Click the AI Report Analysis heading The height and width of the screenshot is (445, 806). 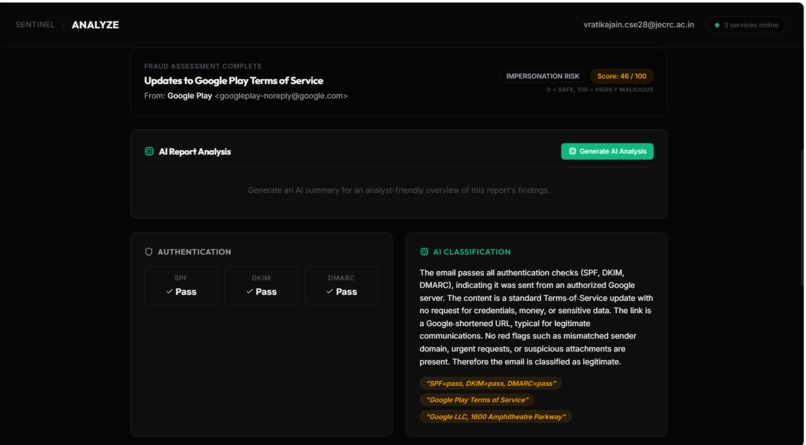click(x=195, y=152)
